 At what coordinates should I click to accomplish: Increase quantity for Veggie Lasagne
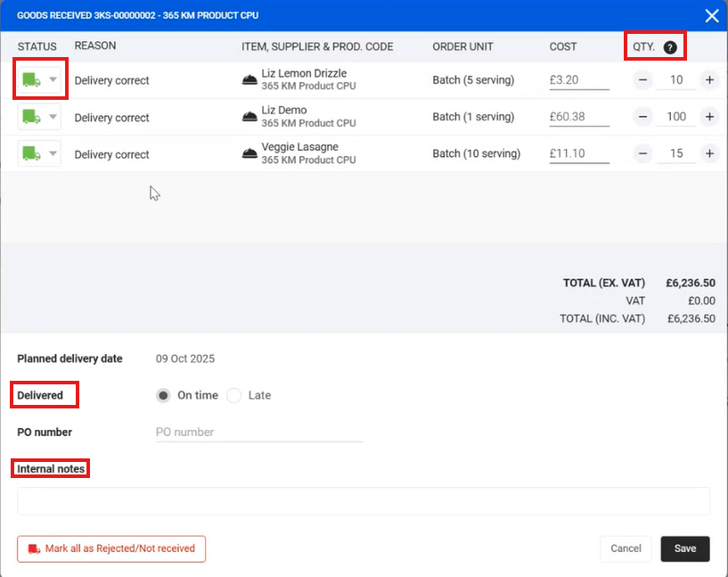tap(709, 153)
